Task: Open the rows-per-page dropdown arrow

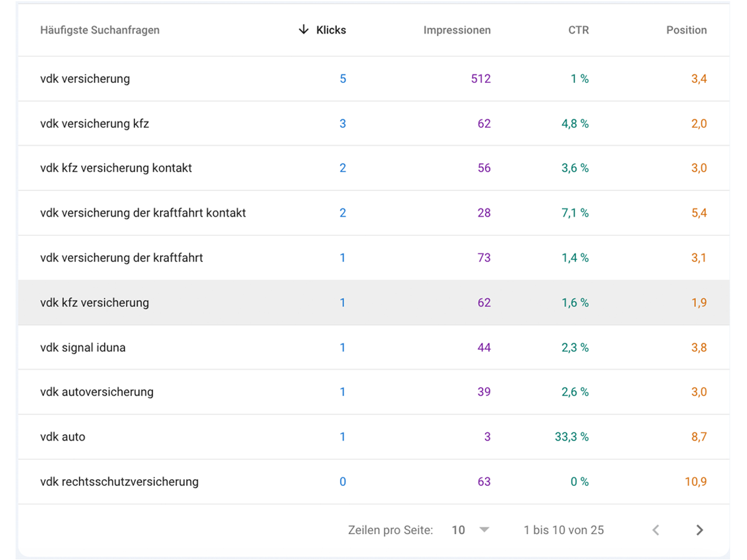Action: (484, 530)
